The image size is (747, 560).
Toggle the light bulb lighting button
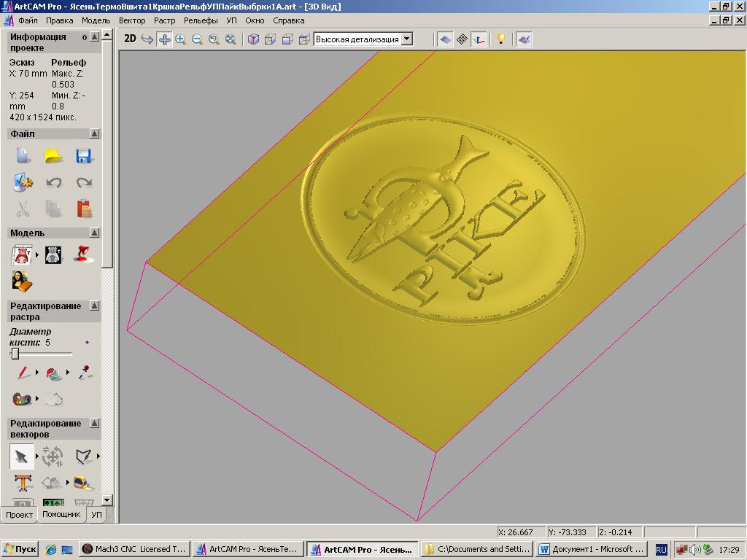point(501,39)
